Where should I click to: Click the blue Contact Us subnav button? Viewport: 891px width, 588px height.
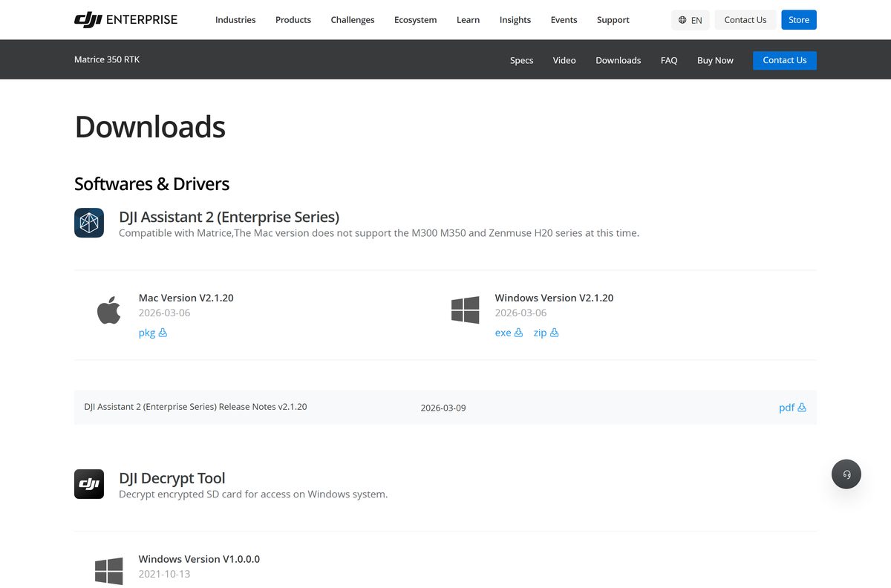(x=785, y=60)
